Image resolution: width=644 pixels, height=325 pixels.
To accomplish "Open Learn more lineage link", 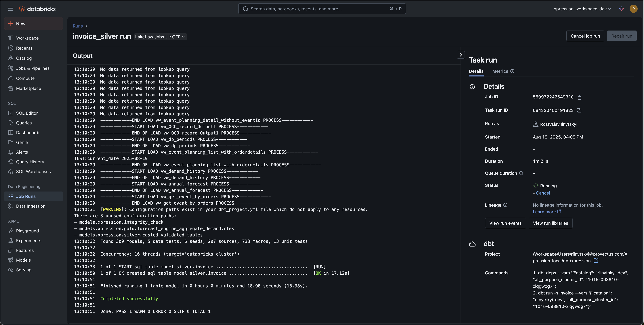I will 547,212.
